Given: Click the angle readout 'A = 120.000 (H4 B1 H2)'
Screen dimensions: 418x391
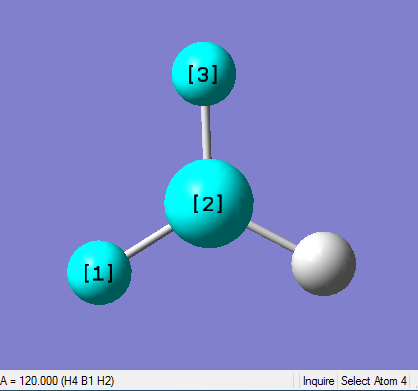Looking at the screenshot, I should 57,381.
